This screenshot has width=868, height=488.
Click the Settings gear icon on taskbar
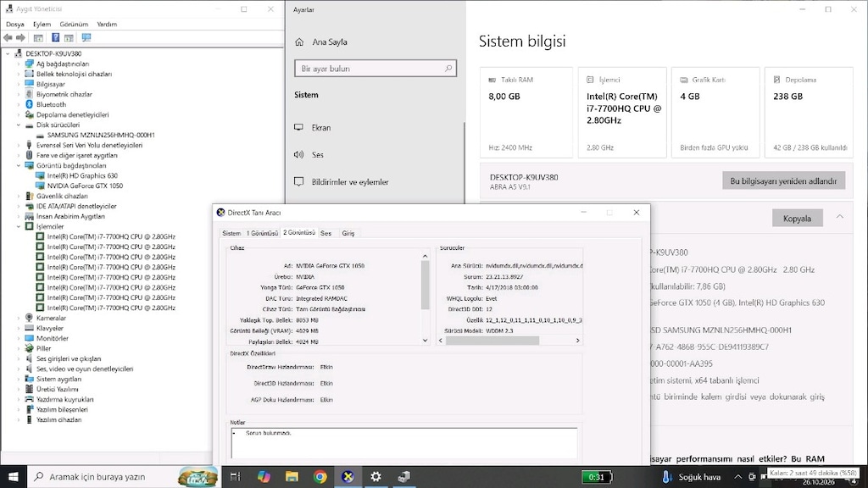376,476
